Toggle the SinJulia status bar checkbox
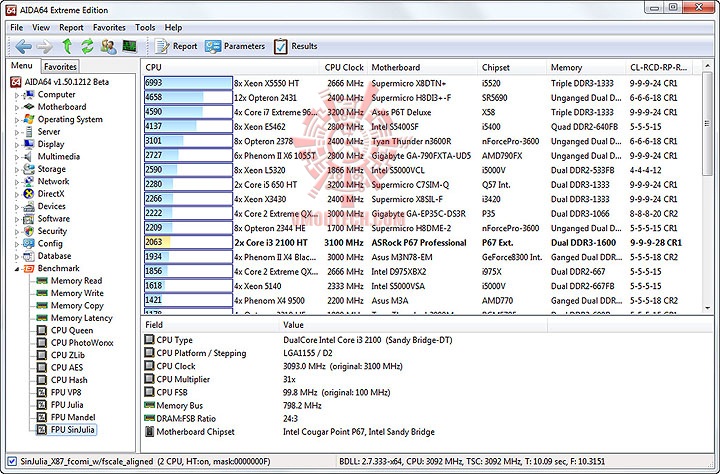 tap(12, 461)
